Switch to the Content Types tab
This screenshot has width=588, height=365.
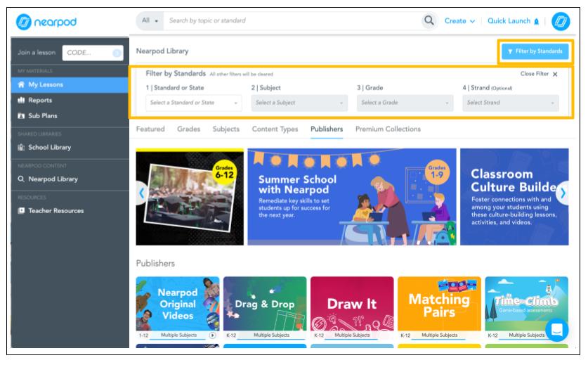click(x=275, y=129)
